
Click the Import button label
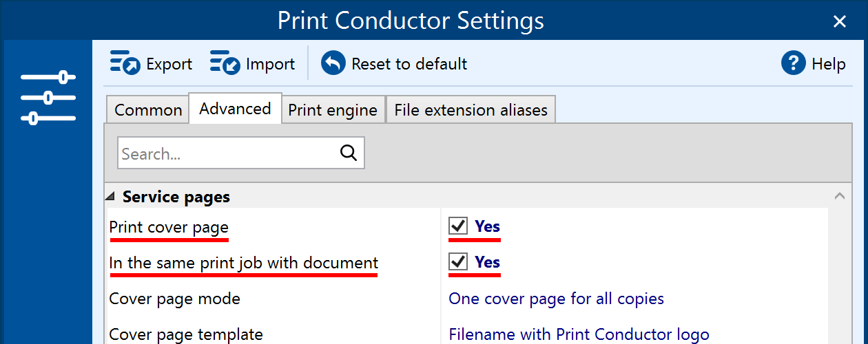270,64
